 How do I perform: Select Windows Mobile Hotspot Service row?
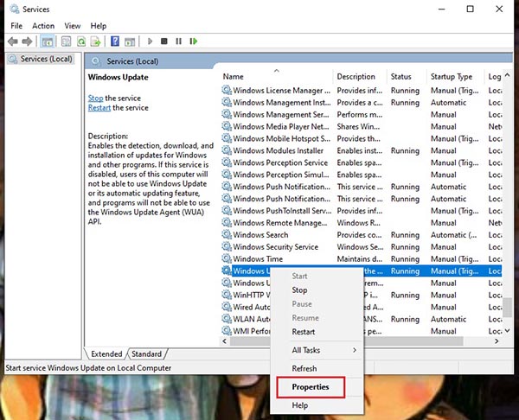[x=362, y=138]
